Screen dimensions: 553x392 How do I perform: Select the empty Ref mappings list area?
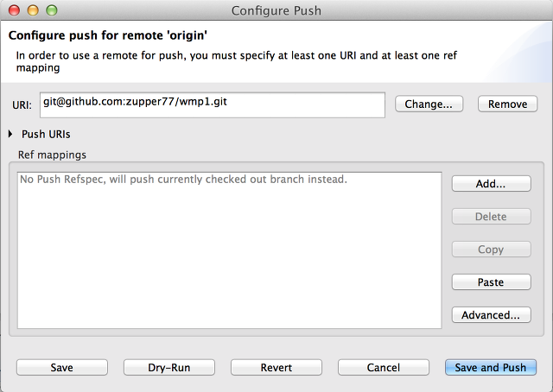pyautogui.click(x=230, y=250)
